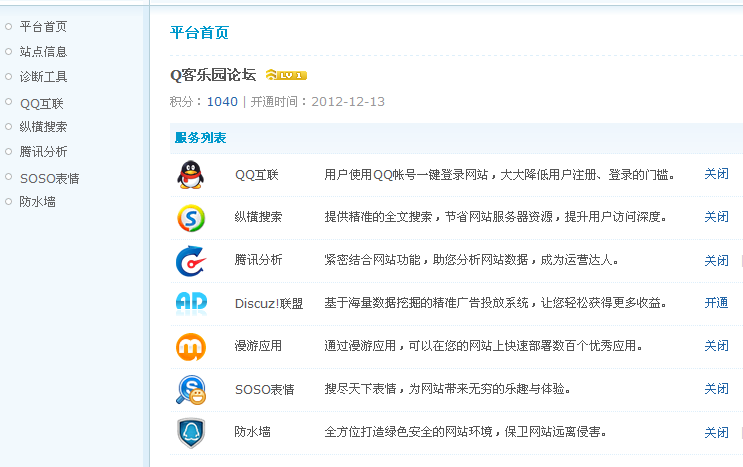Click the QQ penguin icon for QQ互联
Viewport: 743px width, 467px height.
point(190,175)
